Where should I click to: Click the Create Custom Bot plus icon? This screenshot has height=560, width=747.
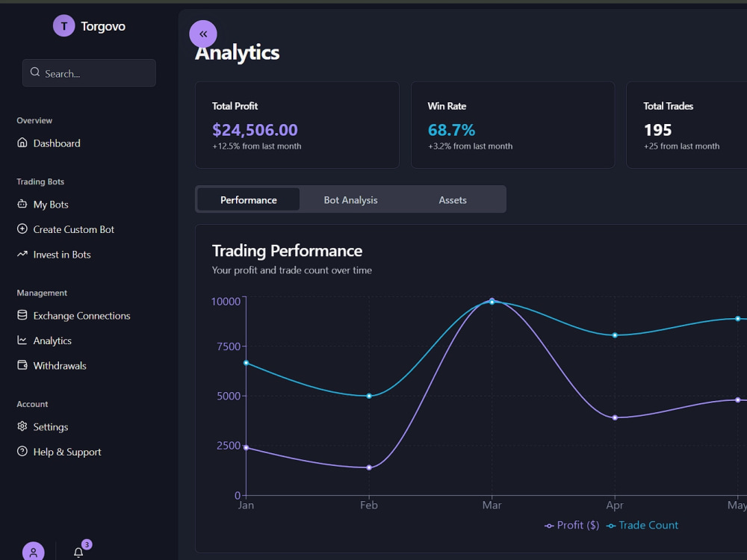[22, 228]
